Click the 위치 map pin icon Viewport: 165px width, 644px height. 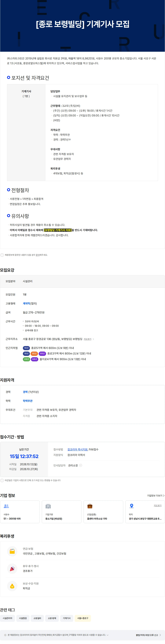pos(132,506)
